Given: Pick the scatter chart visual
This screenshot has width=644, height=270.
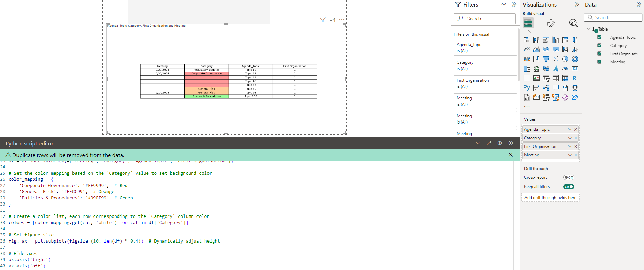Looking at the screenshot, I should [x=555, y=59].
